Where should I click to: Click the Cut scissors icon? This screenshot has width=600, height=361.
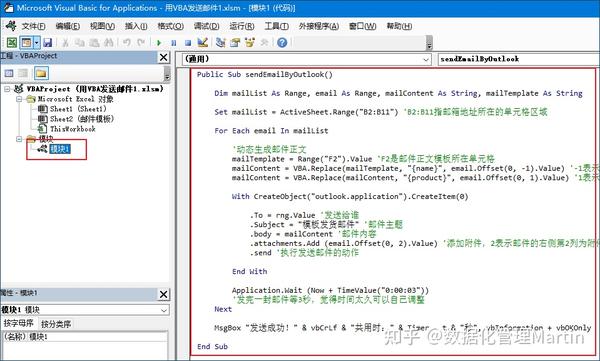coord(65,42)
